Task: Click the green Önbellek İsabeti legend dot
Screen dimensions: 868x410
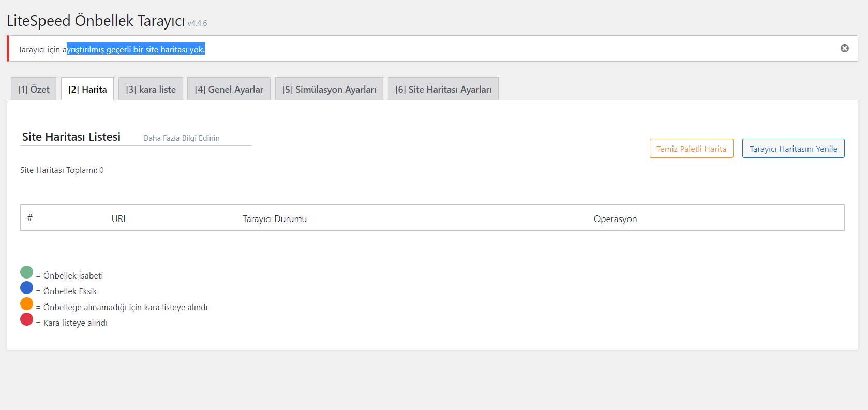Action: [x=26, y=272]
